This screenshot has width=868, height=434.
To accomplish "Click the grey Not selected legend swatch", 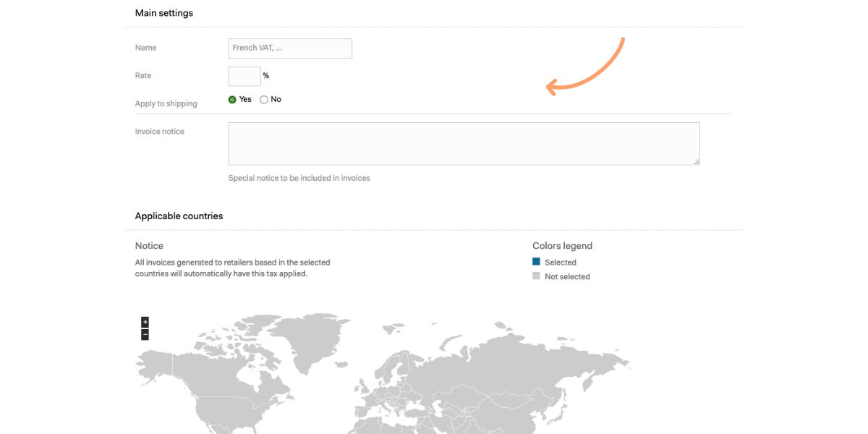I will 536,276.
